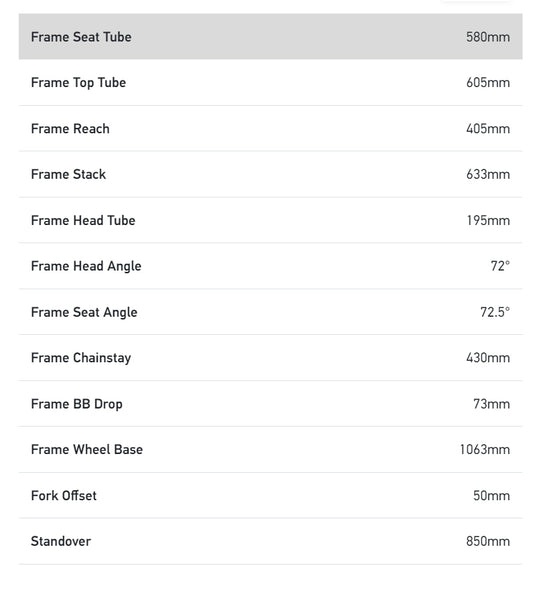Click the Frame Chainstay label
540x594 pixels.
[81, 358]
